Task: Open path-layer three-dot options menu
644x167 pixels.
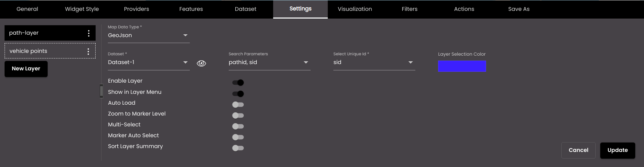Action: (x=89, y=33)
